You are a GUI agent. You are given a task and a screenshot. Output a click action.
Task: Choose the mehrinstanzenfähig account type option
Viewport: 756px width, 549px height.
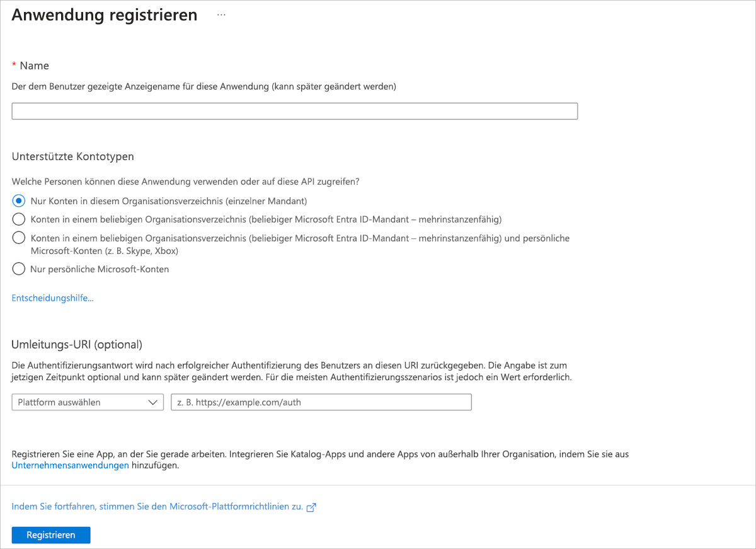(x=18, y=219)
